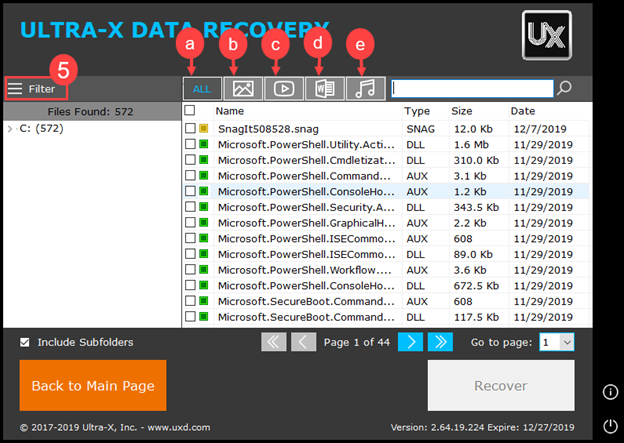Sort the list by Size column
624x443 pixels.
[x=462, y=111]
